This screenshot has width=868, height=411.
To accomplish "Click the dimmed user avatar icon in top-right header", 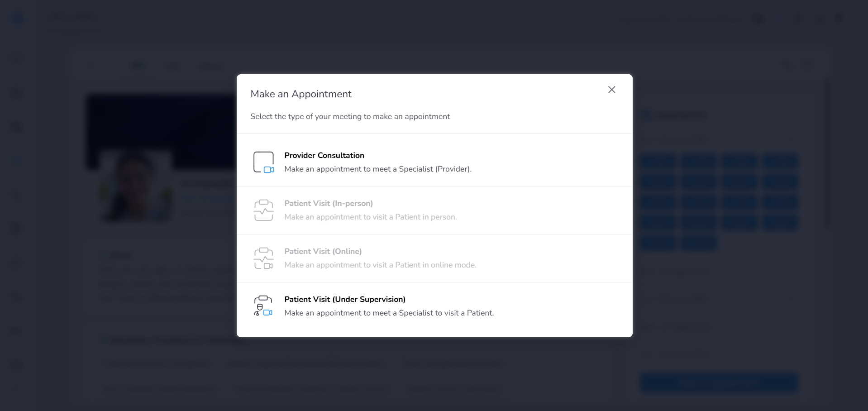I will tap(840, 18).
